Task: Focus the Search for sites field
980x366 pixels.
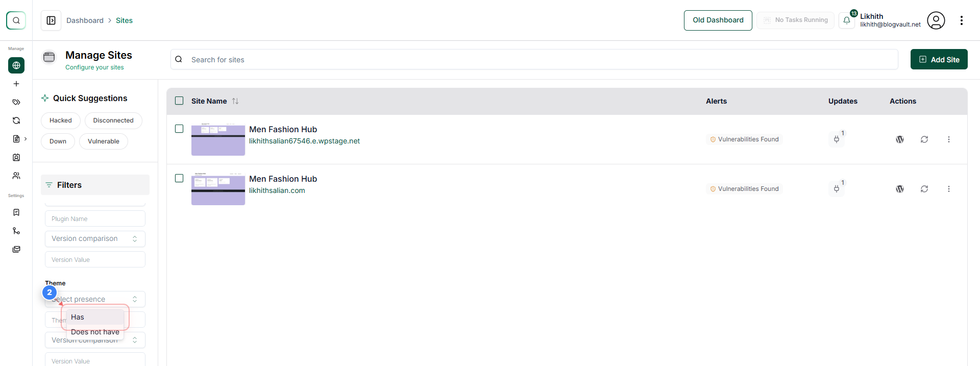Action: pos(534,59)
